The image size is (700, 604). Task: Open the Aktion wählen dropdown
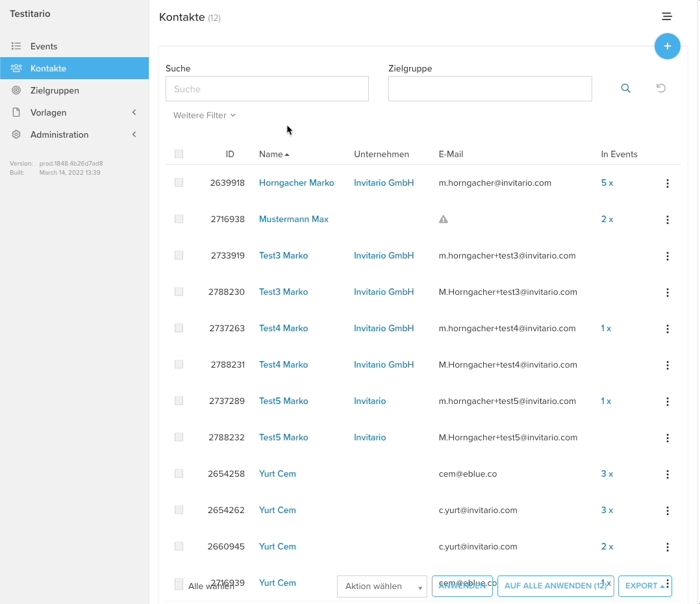(x=382, y=586)
